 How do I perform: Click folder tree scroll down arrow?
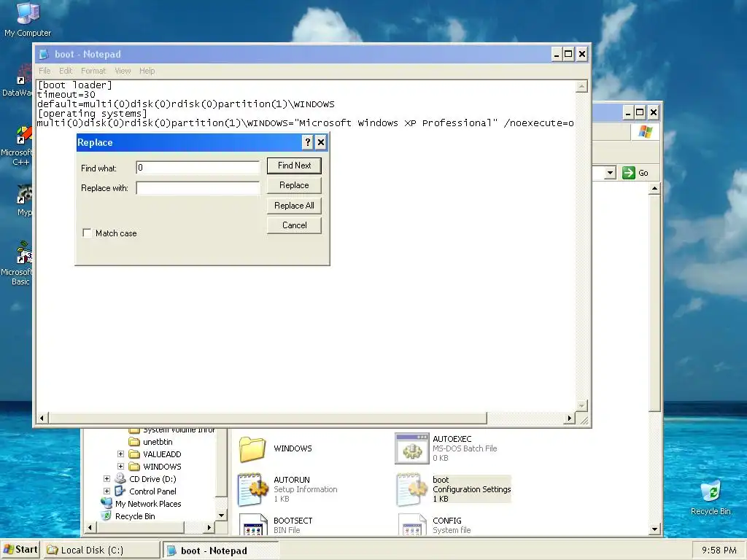pyautogui.click(x=221, y=516)
